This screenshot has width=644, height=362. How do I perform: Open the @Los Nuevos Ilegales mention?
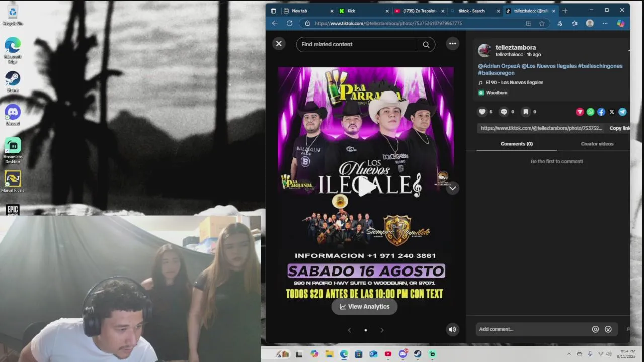[x=549, y=66]
